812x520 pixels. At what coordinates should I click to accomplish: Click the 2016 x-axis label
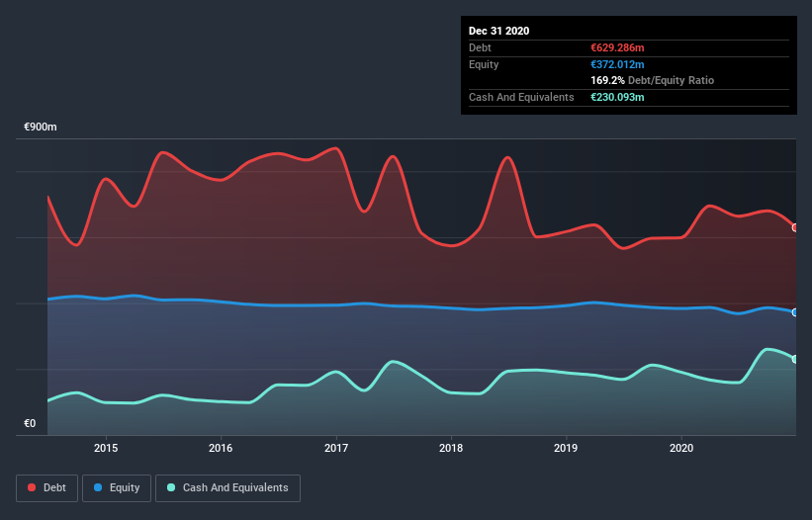point(221,448)
